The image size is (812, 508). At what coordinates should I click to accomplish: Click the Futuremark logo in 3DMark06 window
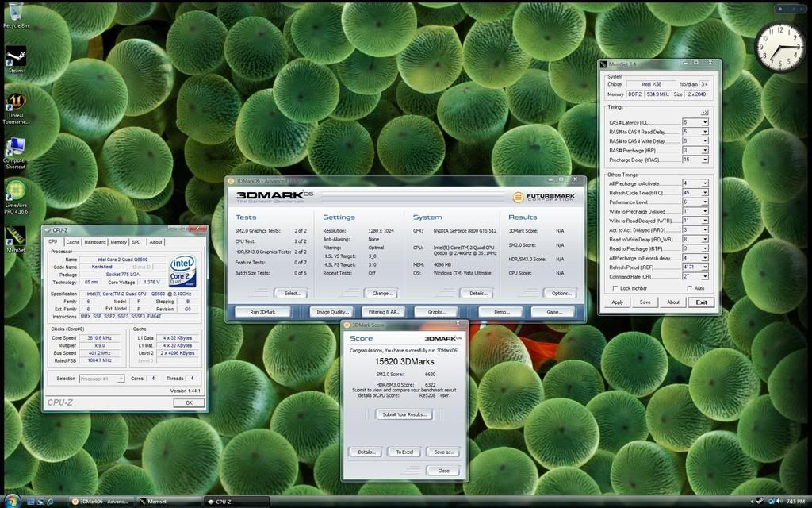click(x=544, y=197)
